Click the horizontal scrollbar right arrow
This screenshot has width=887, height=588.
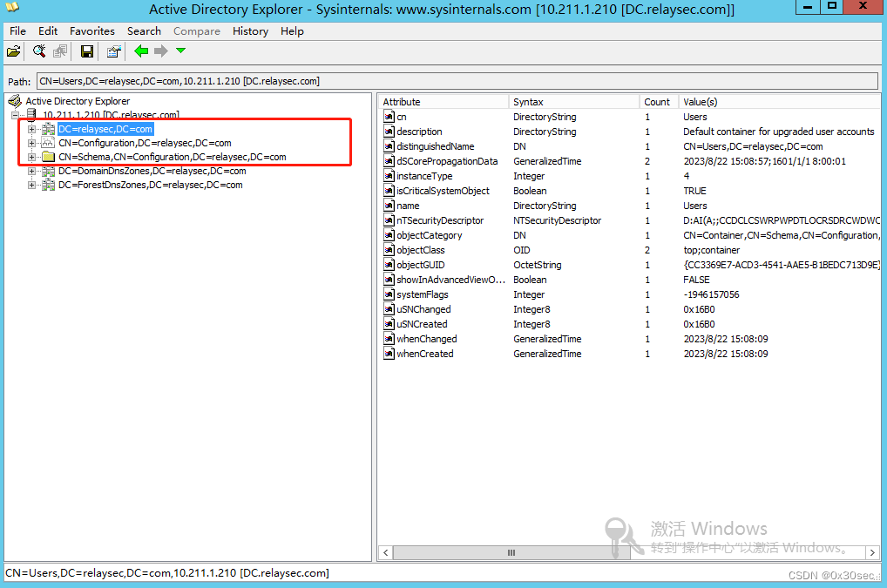[x=872, y=552]
